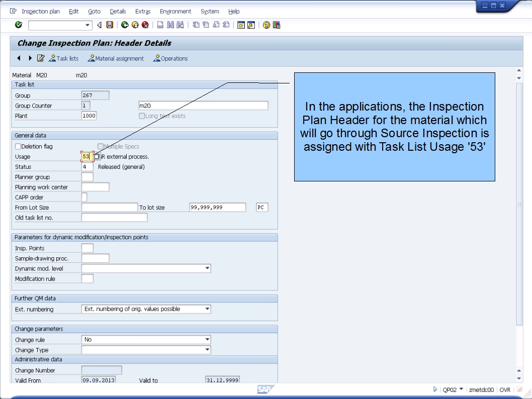532x399 pixels.
Task: Click the Generate Shortcut icon
Action: tap(251, 25)
